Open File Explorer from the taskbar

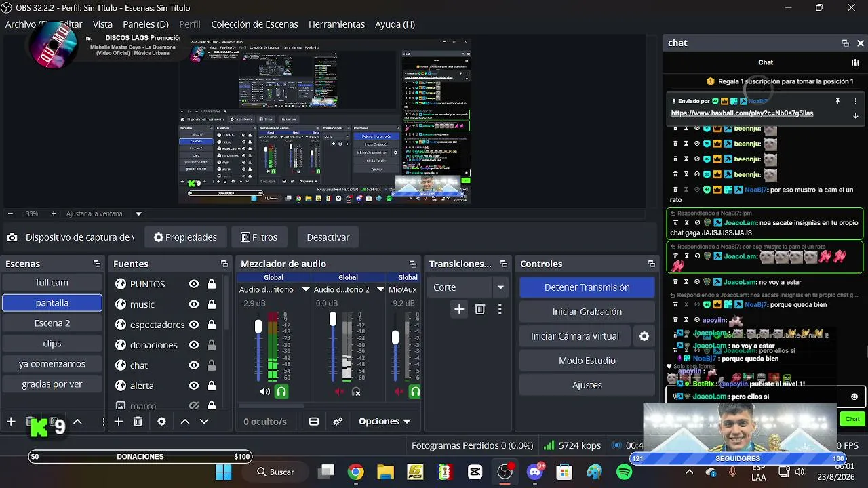point(385,472)
